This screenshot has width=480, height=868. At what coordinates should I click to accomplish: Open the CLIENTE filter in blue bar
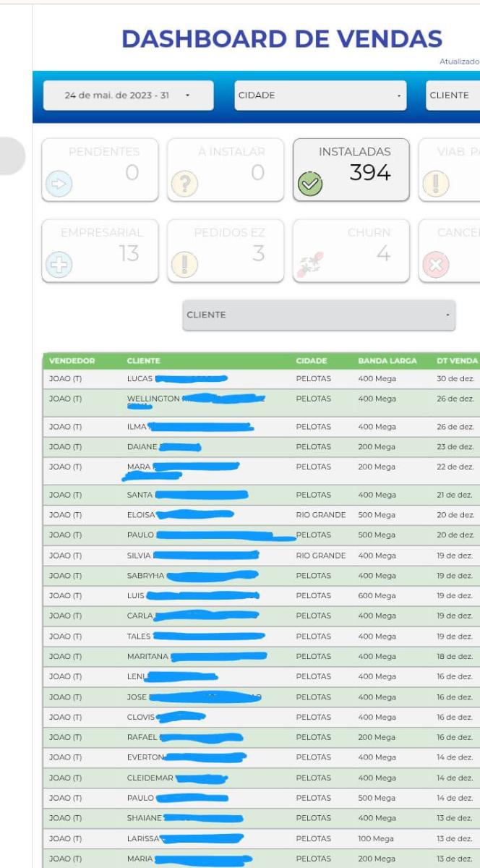coord(452,95)
